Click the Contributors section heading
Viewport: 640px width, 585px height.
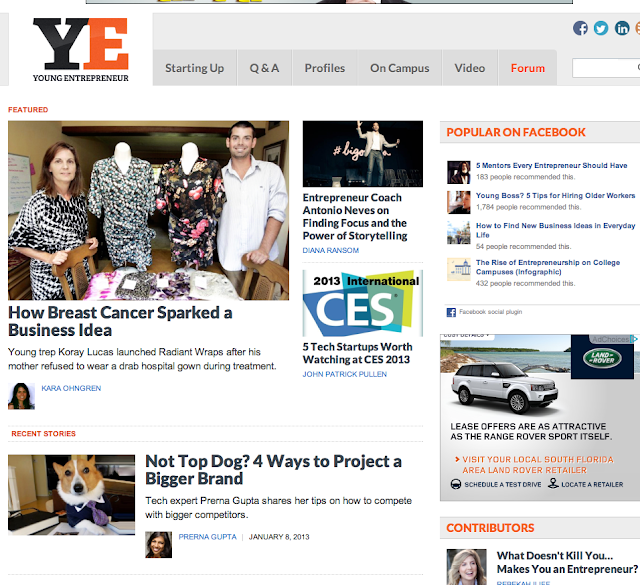(490, 528)
